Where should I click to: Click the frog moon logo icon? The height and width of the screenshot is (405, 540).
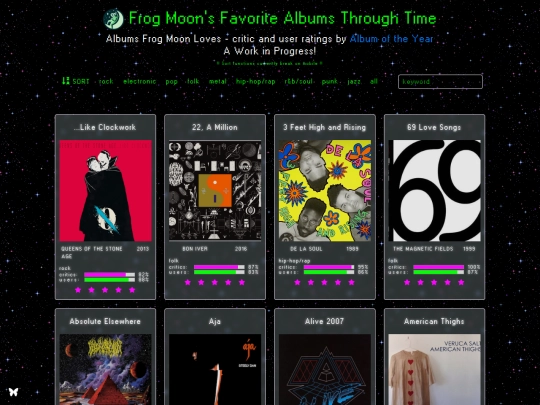click(113, 19)
